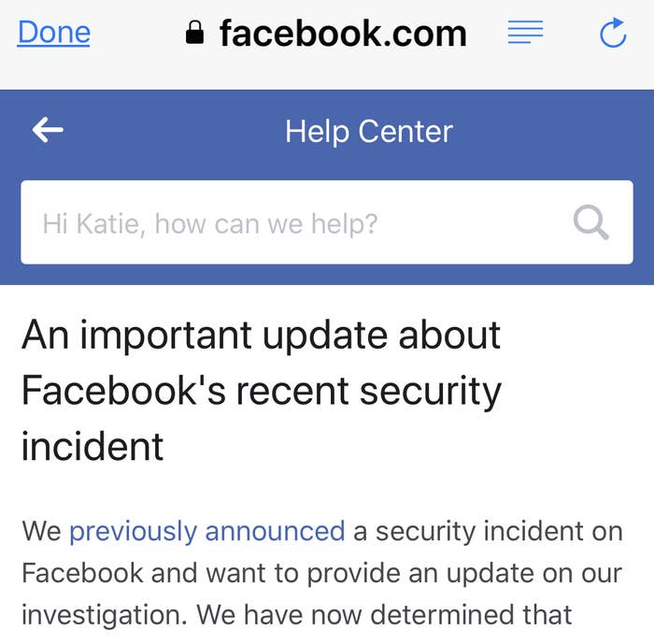Select the facebook.com address text
The image size is (654, 644).
click(x=343, y=33)
